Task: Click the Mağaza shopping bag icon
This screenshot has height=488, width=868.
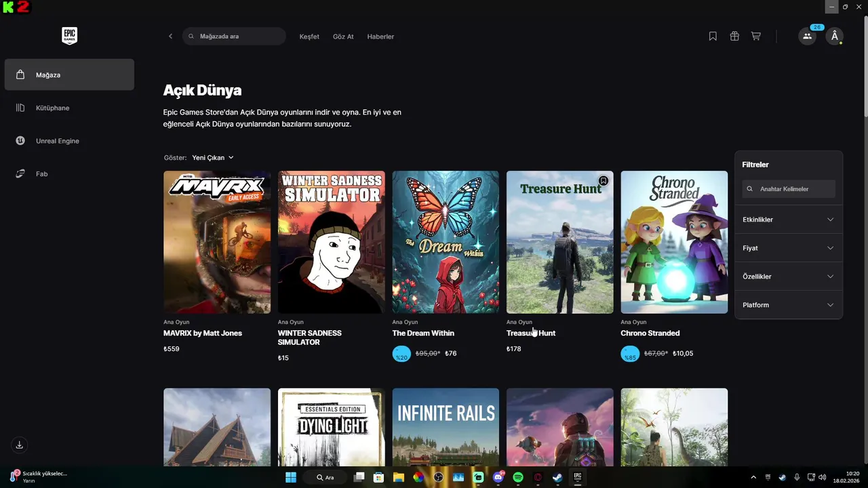Action: click(x=20, y=75)
